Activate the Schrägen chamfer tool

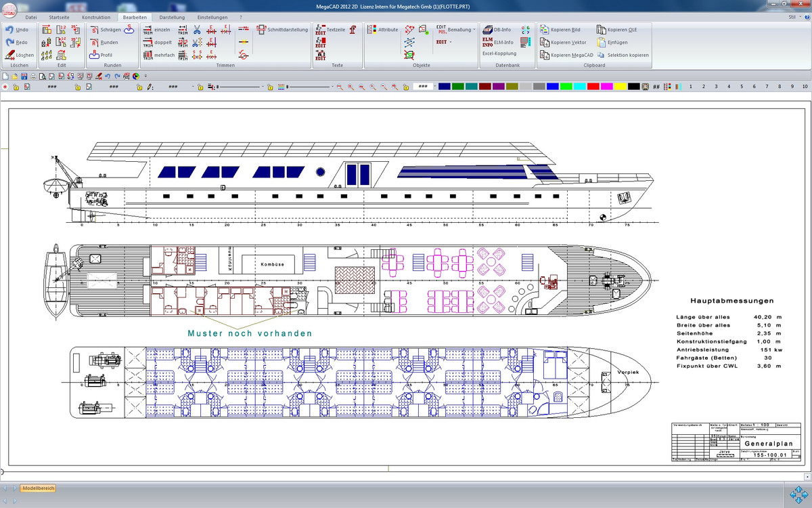(x=94, y=30)
